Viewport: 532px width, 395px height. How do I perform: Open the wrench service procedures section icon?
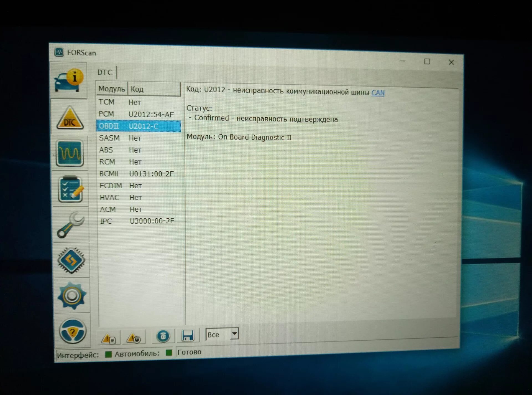pos(71,225)
